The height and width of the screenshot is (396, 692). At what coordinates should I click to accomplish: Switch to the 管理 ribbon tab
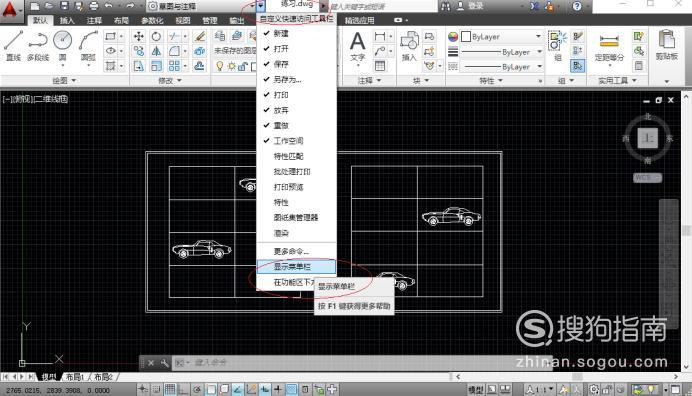point(210,20)
